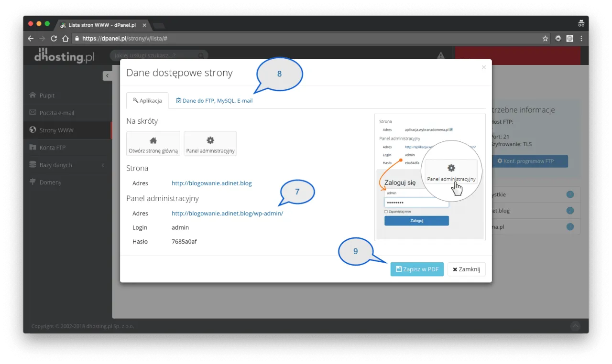Save access data with Zapisz w PDF
Image resolution: width=612 pixels, height=364 pixels.
pyautogui.click(x=417, y=269)
